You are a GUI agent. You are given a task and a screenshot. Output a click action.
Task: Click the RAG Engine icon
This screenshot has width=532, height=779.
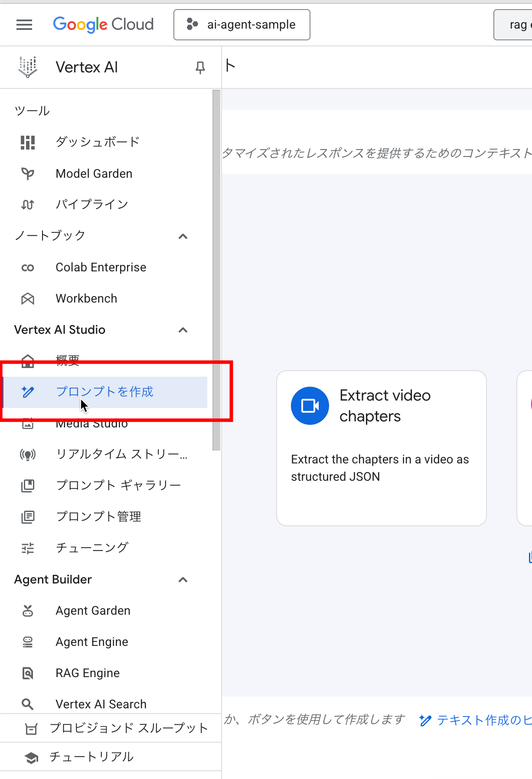pos(28,673)
